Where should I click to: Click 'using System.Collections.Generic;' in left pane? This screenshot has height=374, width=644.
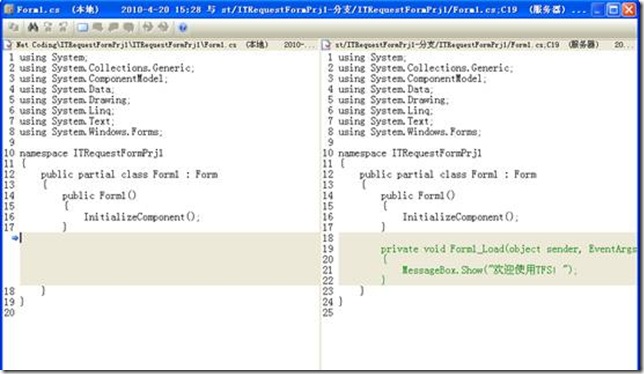point(107,68)
